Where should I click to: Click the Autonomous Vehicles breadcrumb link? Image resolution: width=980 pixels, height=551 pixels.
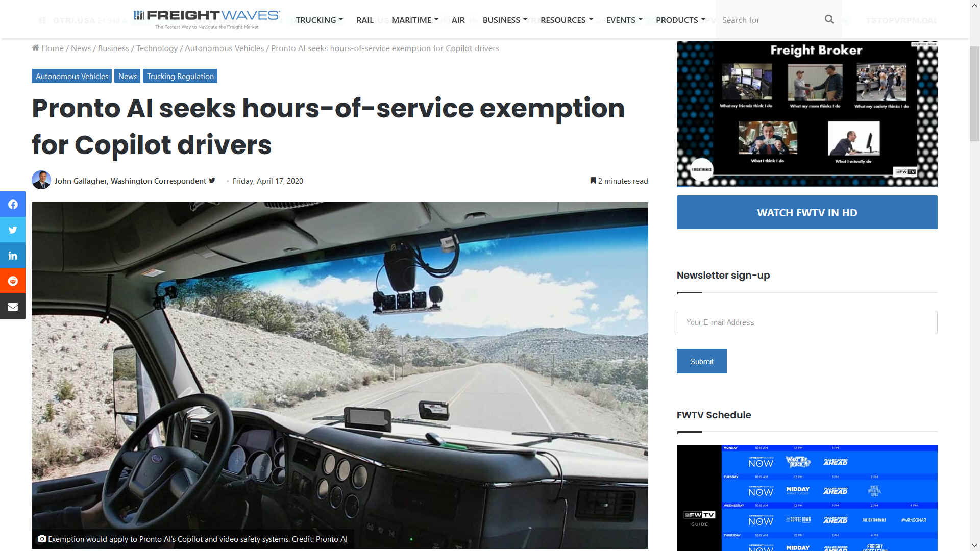click(224, 48)
